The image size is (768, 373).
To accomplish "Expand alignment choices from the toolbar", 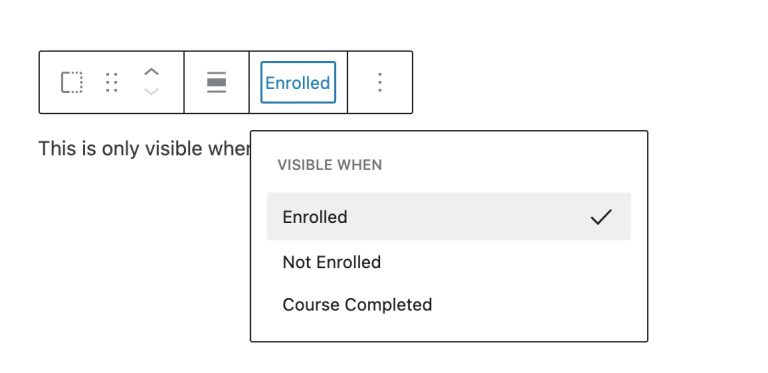I will (216, 82).
